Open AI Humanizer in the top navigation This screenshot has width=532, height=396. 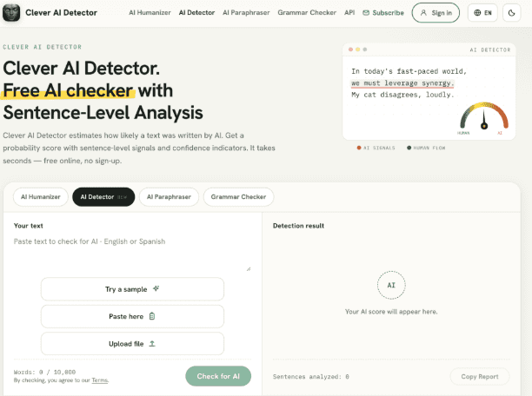(150, 12)
